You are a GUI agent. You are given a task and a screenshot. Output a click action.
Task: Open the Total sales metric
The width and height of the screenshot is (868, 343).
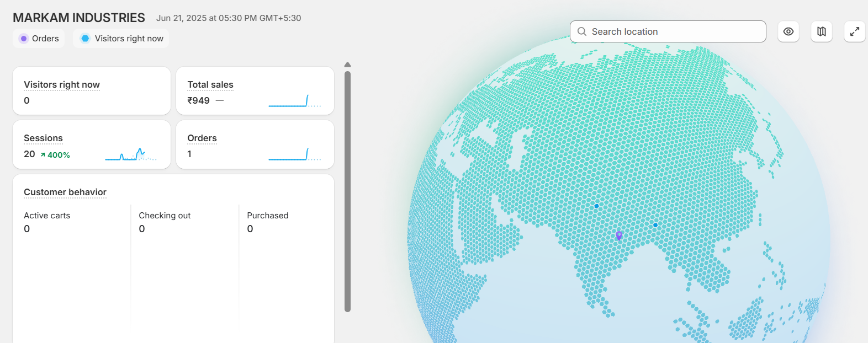[210, 85]
